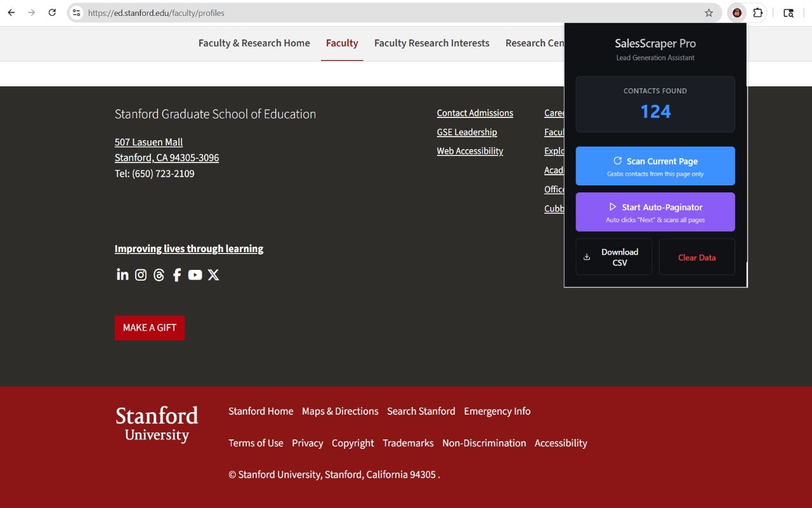Open the YouTube social icon
Image resolution: width=812 pixels, height=508 pixels.
(195, 274)
